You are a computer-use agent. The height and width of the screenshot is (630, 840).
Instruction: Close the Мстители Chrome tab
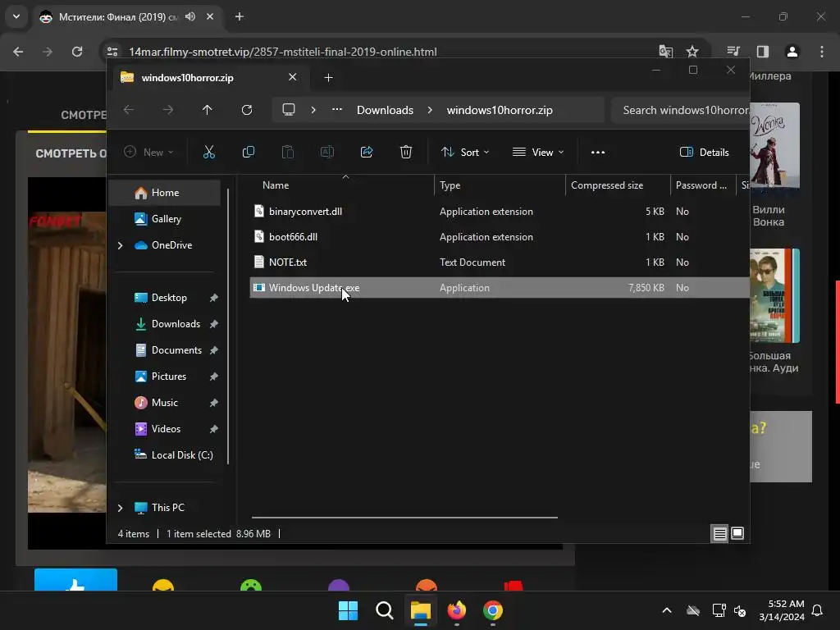pyautogui.click(x=210, y=16)
